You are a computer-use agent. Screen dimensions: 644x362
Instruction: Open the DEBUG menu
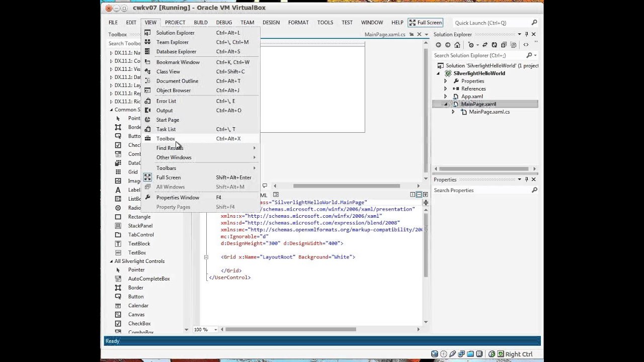click(x=224, y=23)
